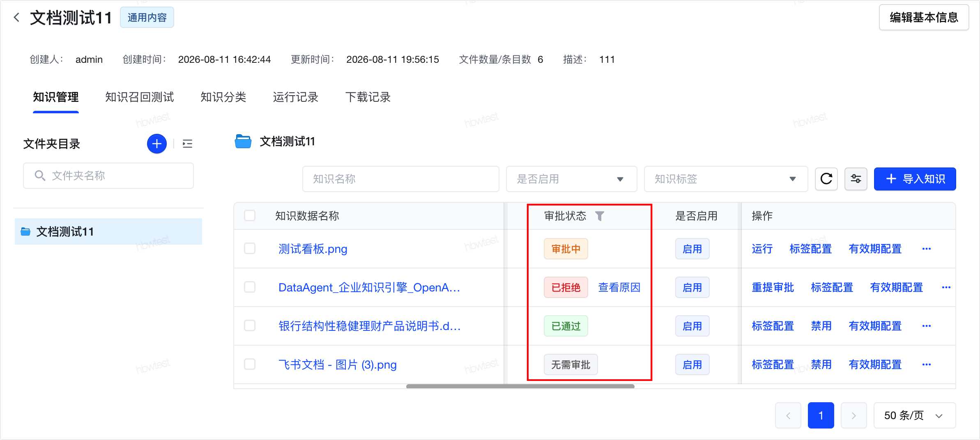Viewport: 980px width, 440px height.
Task: Check the 飞书文档 - 图片 (3).png row checkbox
Action: 250,364
